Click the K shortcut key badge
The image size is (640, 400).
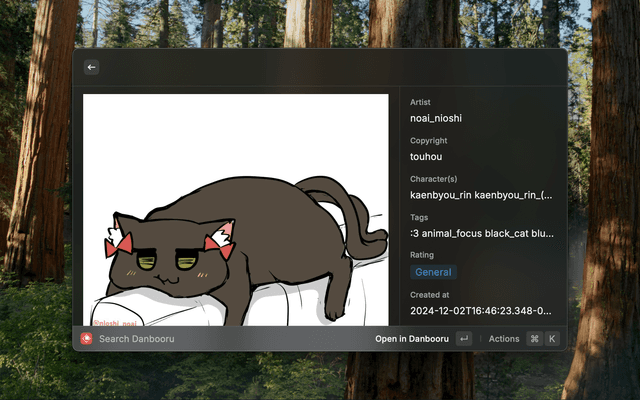[551, 339]
